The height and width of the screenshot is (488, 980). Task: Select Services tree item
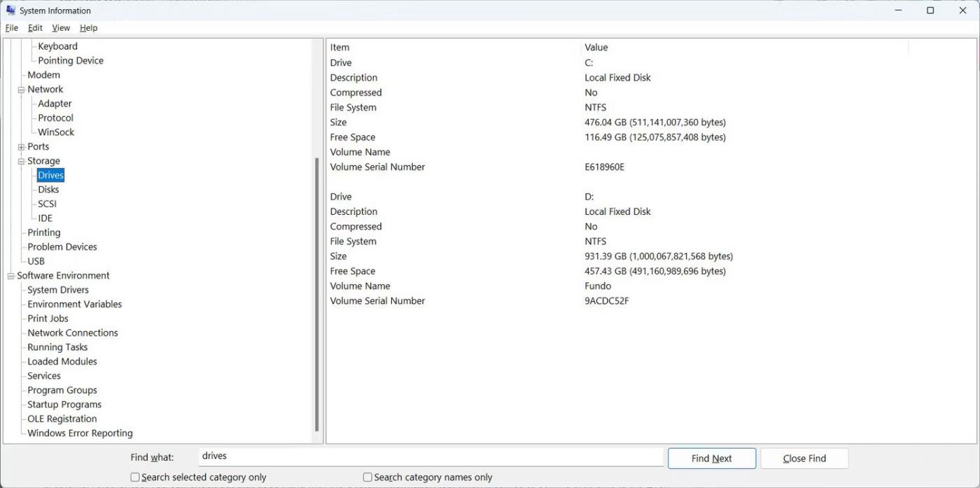click(x=44, y=376)
